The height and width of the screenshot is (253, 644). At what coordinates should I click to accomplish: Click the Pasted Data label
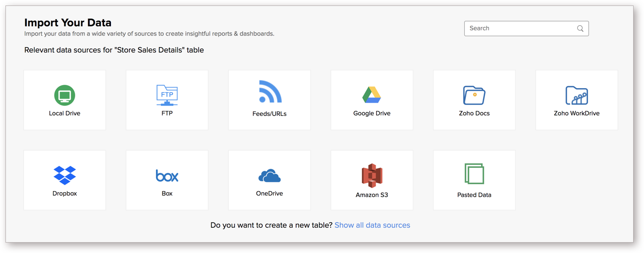(x=474, y=195)
